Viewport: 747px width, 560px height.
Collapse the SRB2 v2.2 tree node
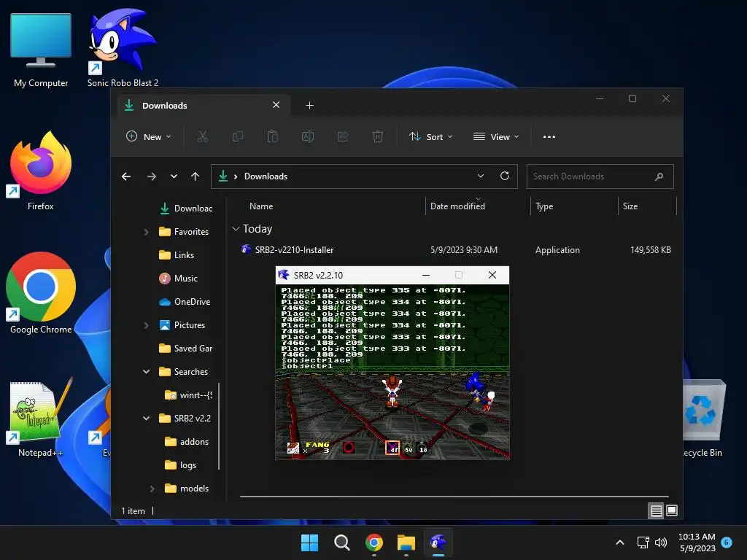click(146, 419)
